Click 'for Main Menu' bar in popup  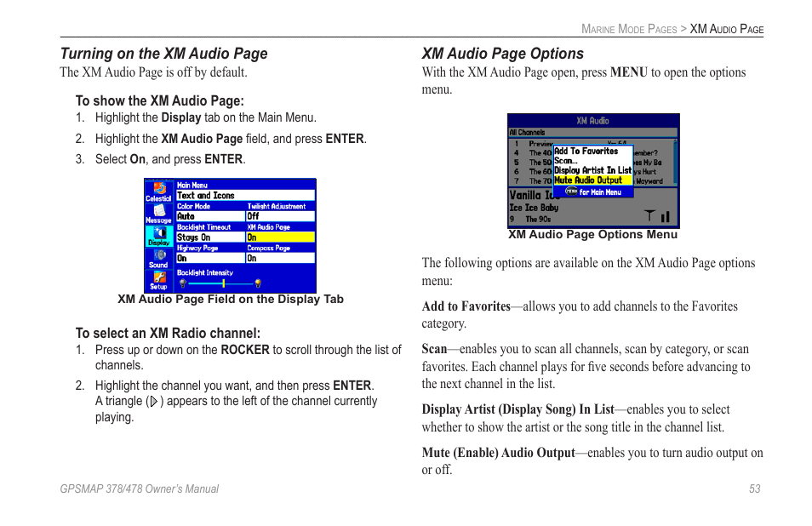[x=593, y=192]
